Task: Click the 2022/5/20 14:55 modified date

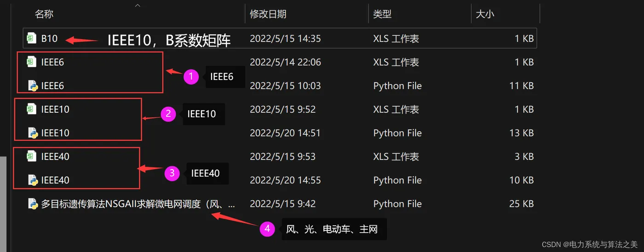Action: tap(285, 180)
